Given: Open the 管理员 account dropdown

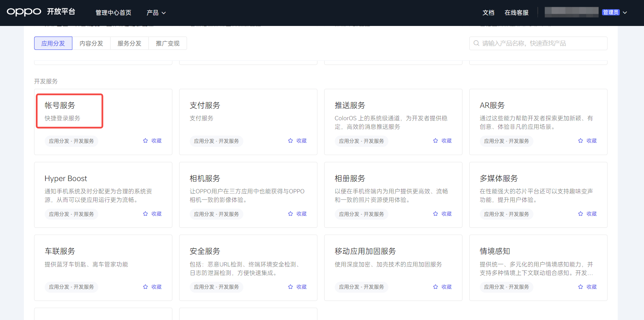Looking at the screenshot, I should coord(625,13).
